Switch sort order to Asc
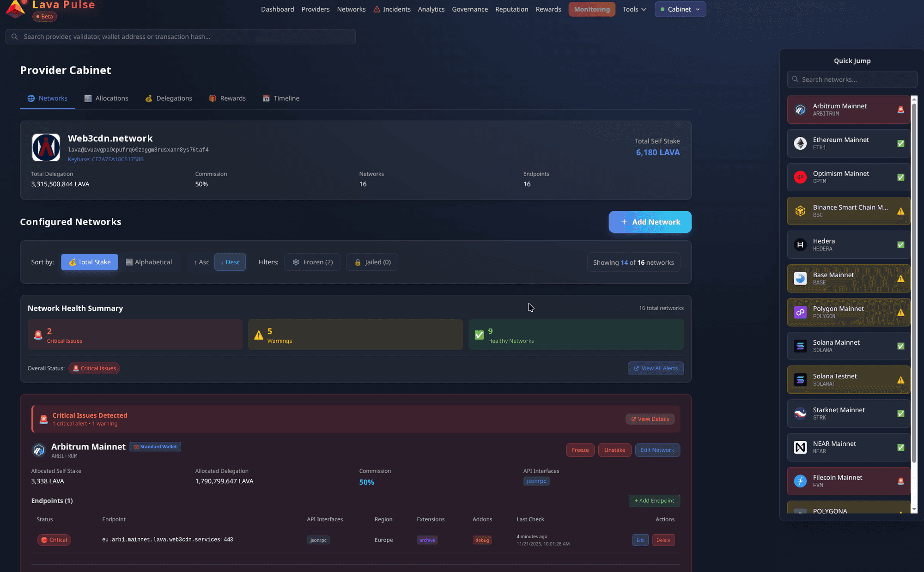Viewport: 924px width, 572px height. [x=201, y=262]
